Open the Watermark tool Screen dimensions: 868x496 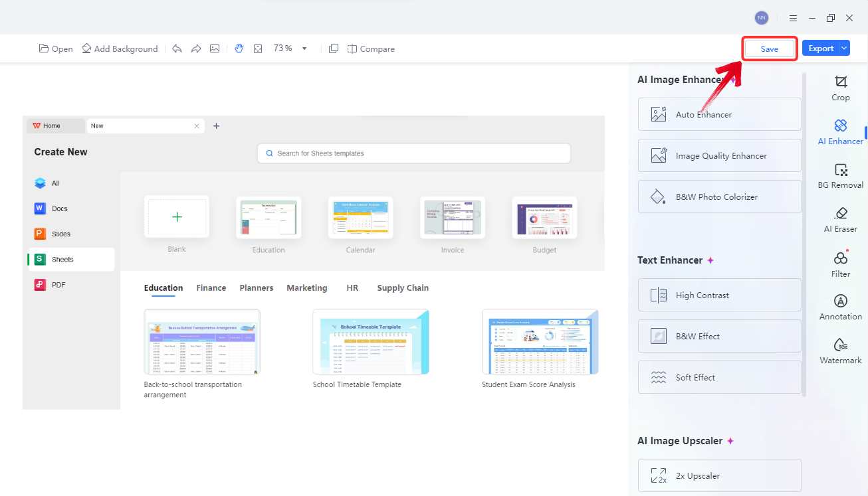click(x=840, y=351)
